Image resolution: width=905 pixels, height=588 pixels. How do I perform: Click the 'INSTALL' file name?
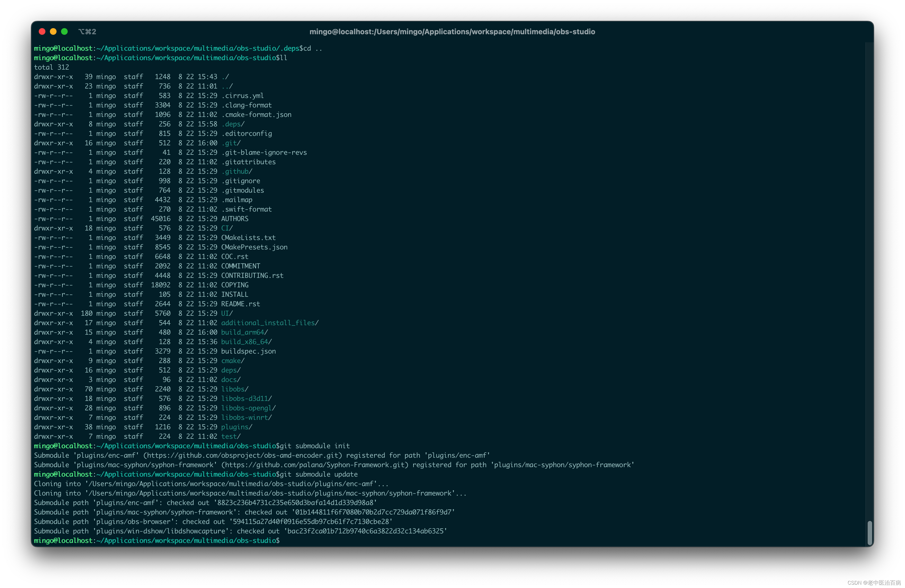point(235,295)
